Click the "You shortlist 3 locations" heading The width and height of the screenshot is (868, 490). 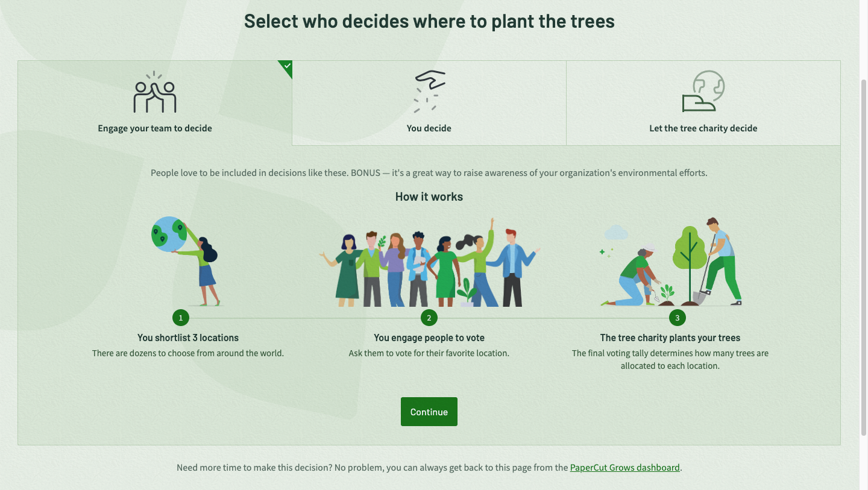(x=188, y=338)
